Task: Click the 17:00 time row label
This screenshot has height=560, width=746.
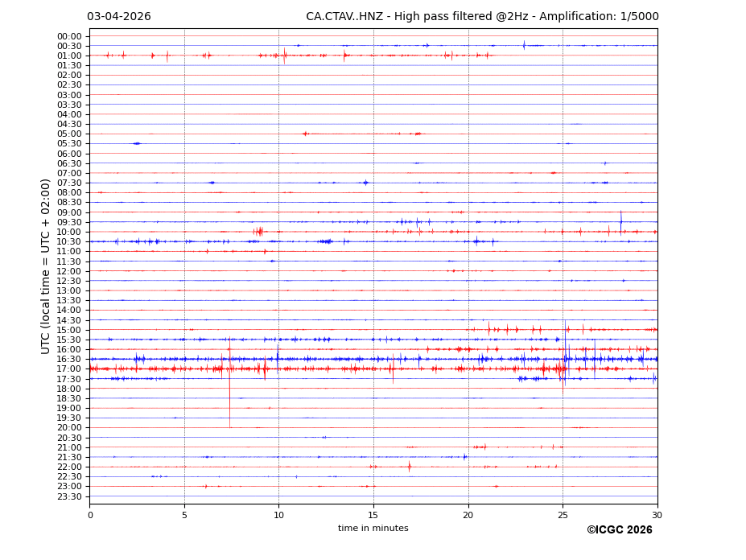Action: [69, 369]
